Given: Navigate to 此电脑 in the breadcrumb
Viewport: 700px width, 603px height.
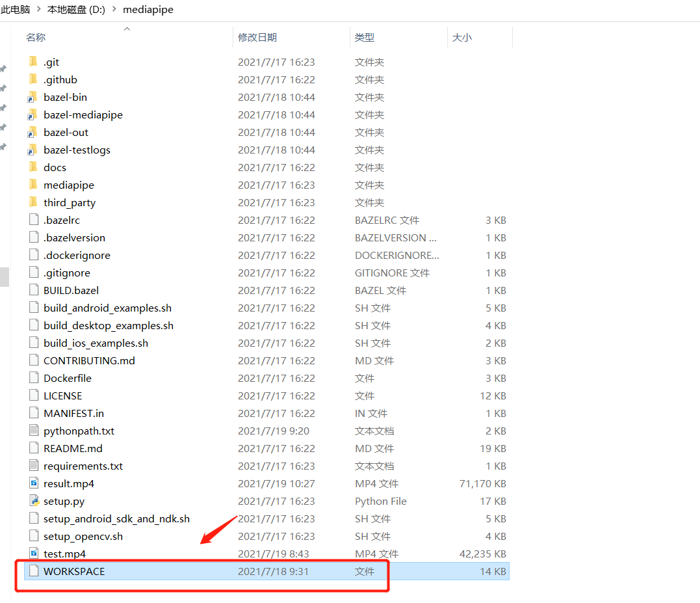Looking at the screenshot, I should [15, 10].
